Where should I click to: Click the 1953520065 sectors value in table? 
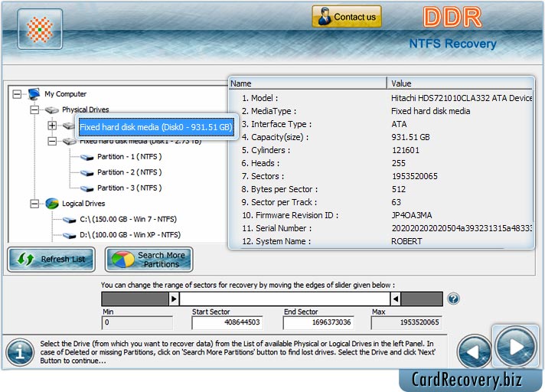click(x=415, y=176)
